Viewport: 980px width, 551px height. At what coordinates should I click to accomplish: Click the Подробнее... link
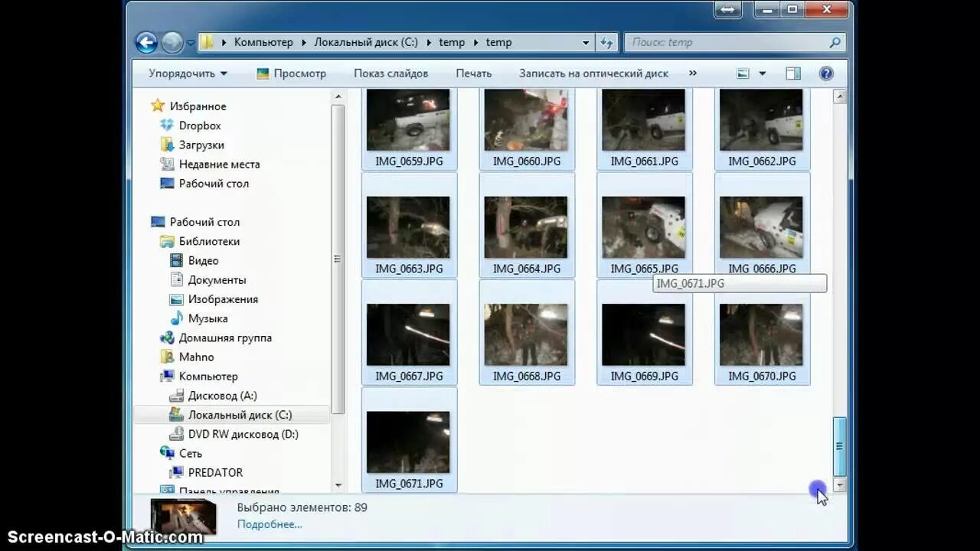(x=269, y=524)
